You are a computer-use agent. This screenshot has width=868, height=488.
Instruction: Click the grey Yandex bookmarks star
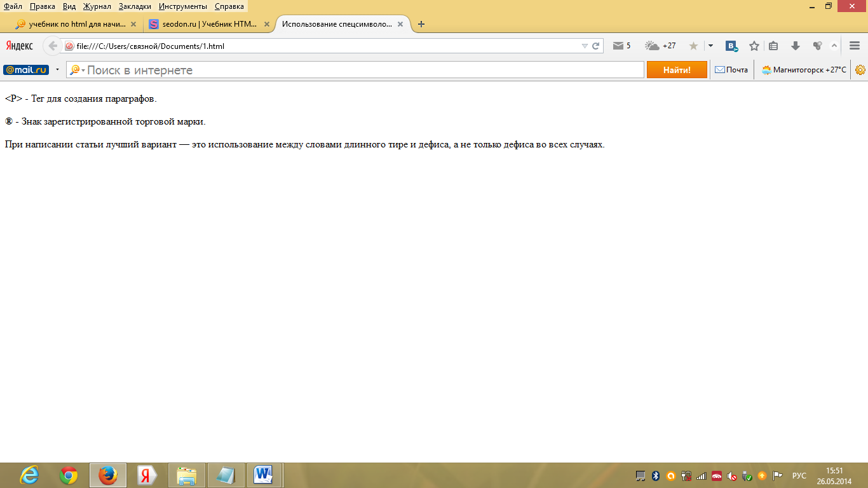[693, 46]
